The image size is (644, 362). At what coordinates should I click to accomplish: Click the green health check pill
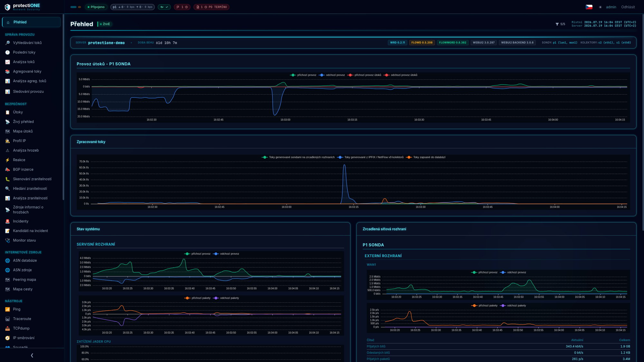point(164,7)
